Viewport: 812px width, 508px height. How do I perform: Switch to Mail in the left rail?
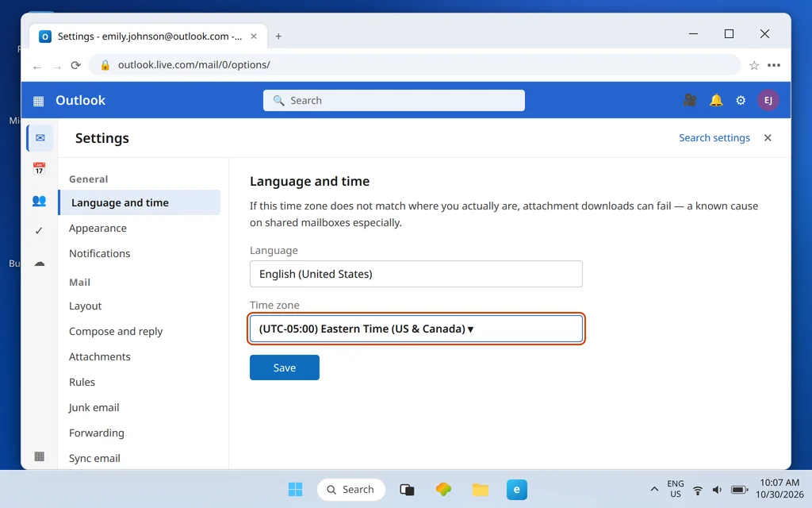click(x=40, y=138)
